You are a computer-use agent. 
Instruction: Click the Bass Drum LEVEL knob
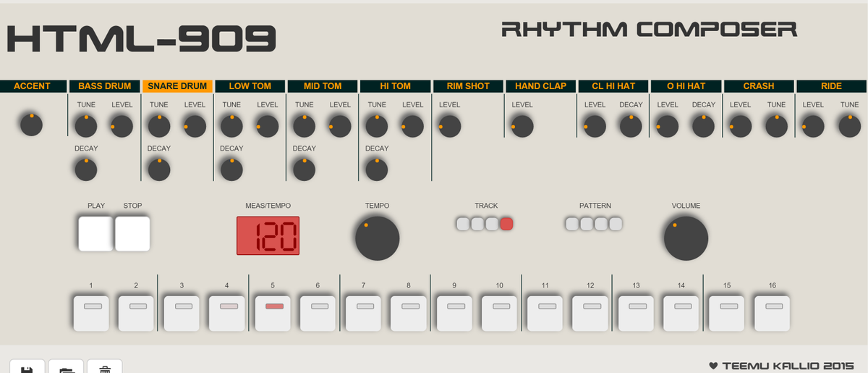(122, 127)
